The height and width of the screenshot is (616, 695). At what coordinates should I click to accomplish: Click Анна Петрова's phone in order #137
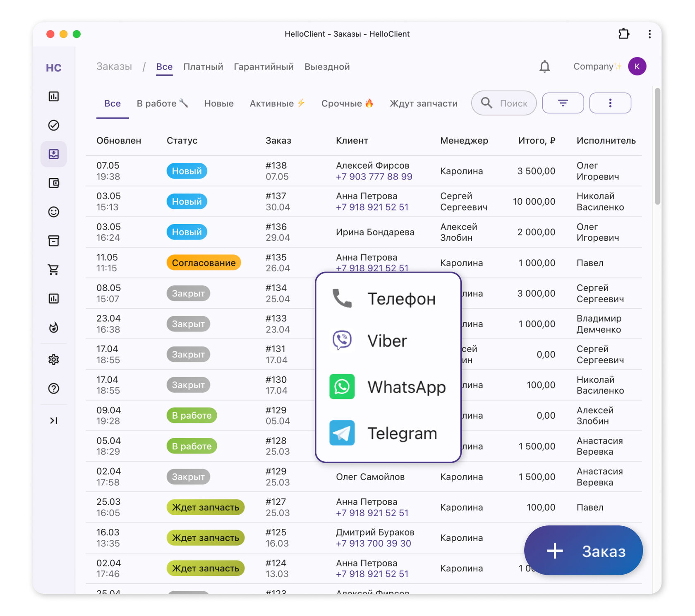(x=372, y=207)
